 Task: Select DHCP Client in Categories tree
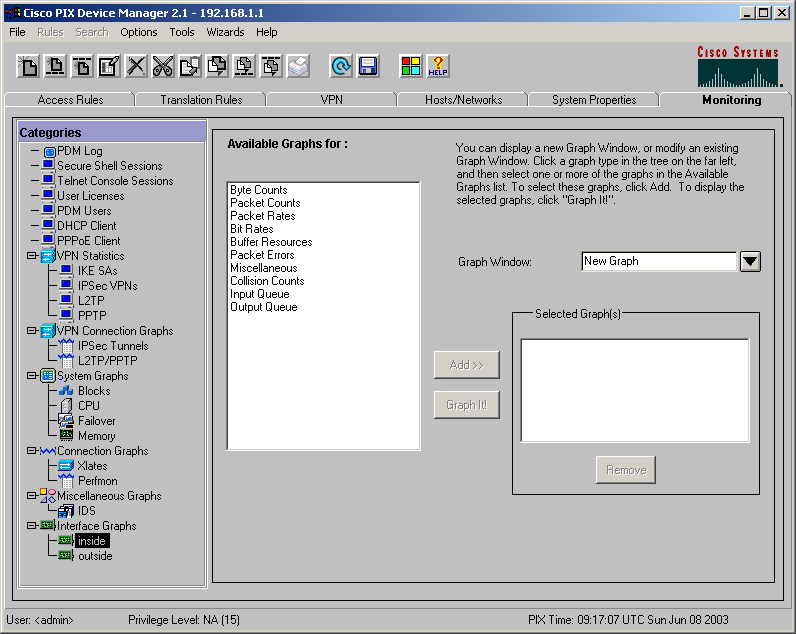coord(87,226)
